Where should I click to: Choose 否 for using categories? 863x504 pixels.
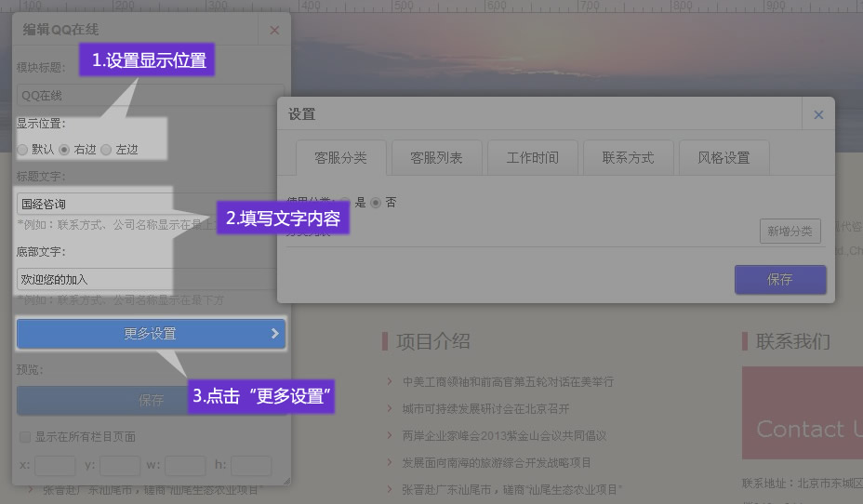pos(376,203)
